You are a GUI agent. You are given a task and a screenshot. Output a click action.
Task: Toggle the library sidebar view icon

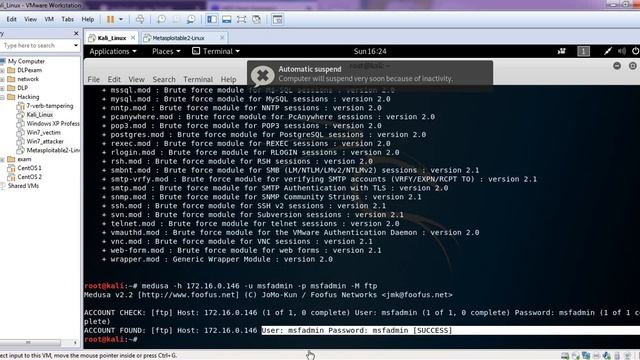pyautogui.click(x=212, y=19)
